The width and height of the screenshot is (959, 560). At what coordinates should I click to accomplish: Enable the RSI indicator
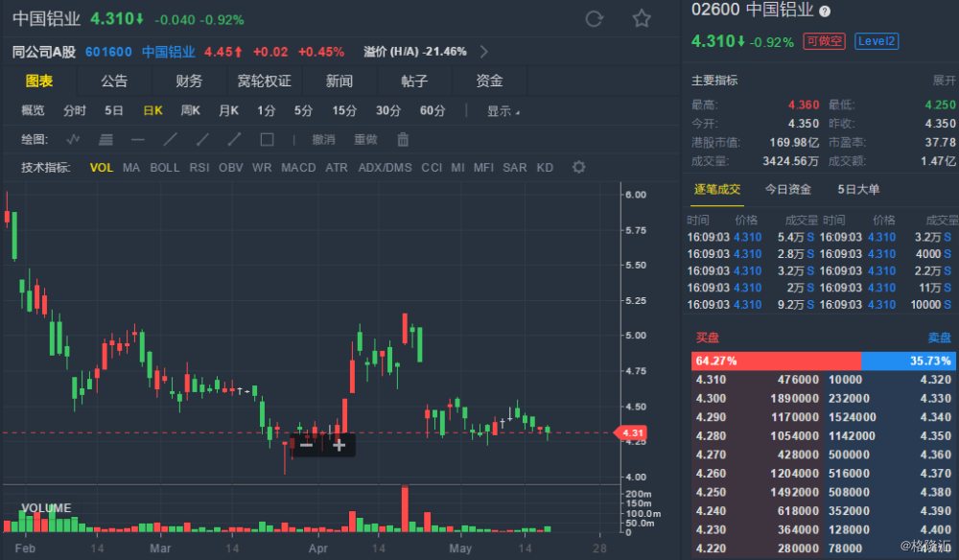[199, 168]
